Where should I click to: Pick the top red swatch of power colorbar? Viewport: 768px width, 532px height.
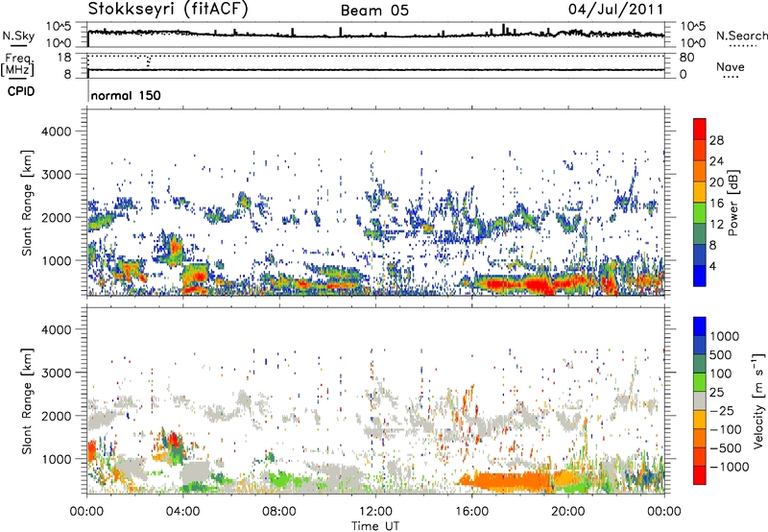[x=700, y=129]
